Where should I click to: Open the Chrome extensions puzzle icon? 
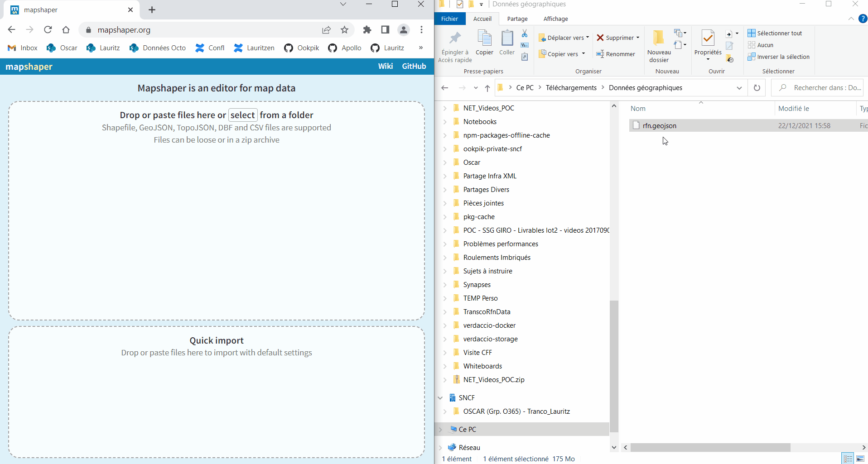coord(367,30)
